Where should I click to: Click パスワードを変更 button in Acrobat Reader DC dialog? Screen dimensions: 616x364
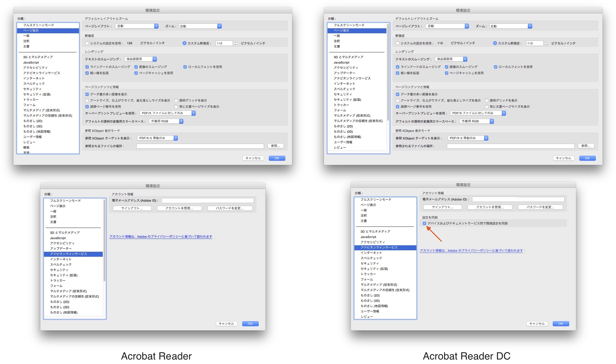[540, 207]
